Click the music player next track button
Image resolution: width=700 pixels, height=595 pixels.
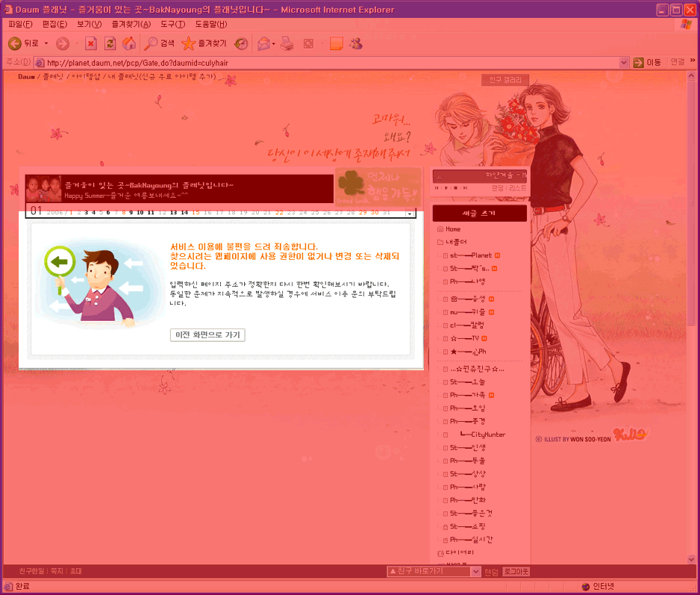point(465,188)
